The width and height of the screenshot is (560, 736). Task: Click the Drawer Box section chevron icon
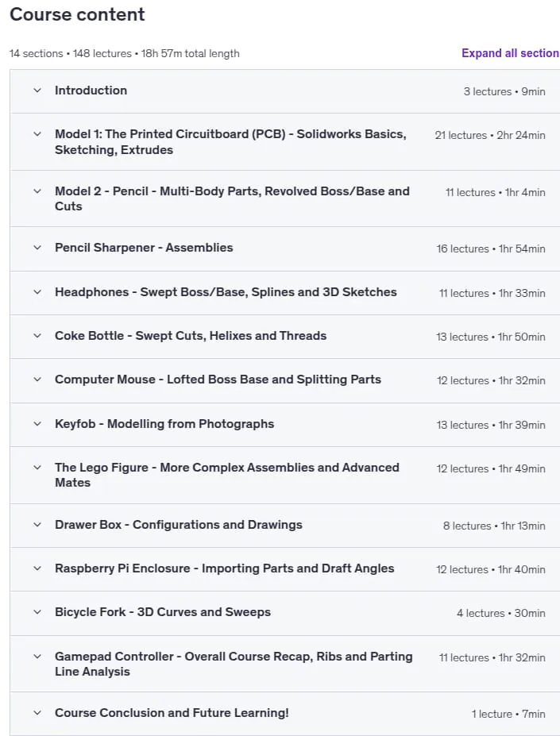click(37, 525)
